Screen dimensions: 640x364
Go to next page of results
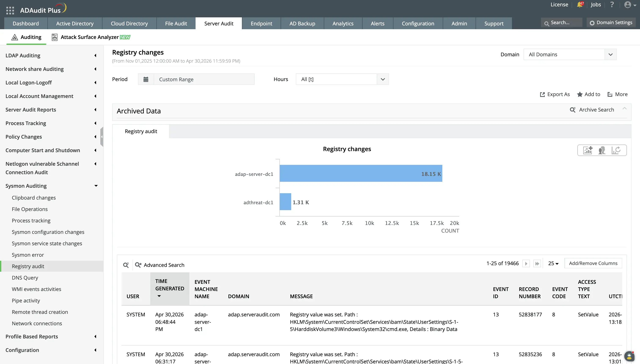[526, 263]
